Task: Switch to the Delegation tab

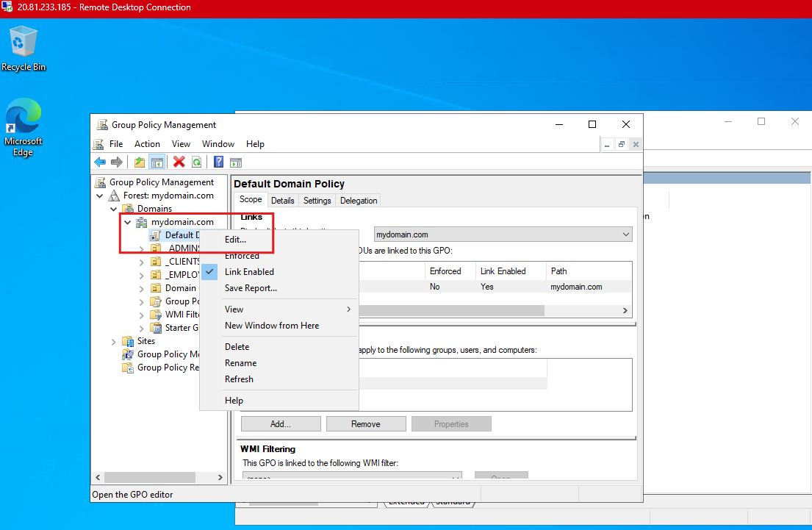Action: pos(359,201)
